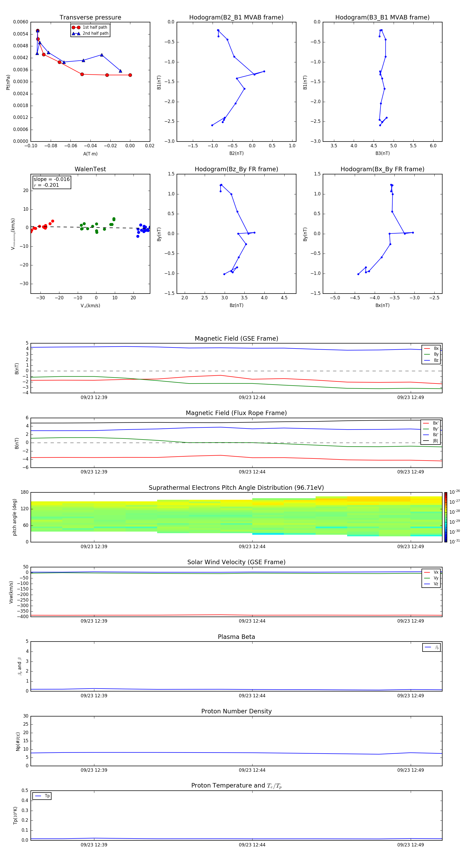Select the 'Hodogram(B3_B1 MVAB frame)' title

pos(382,18)
